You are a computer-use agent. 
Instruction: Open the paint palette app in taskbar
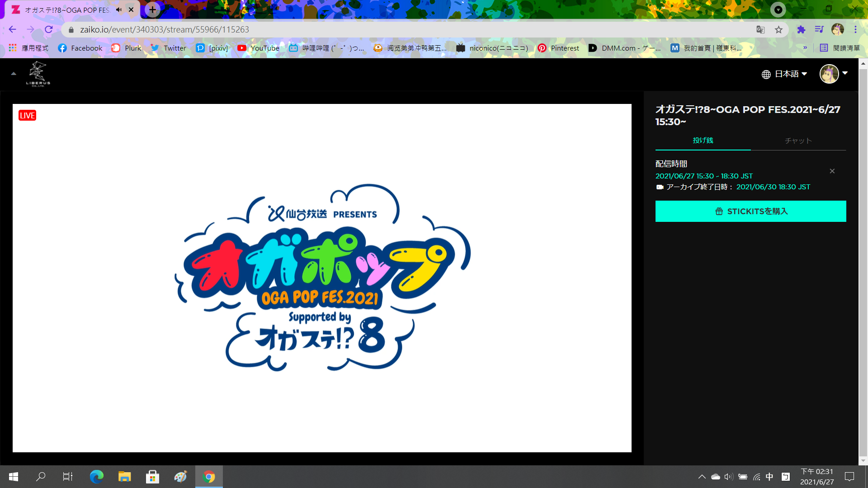pyautogui.click(x=180, y=477)
